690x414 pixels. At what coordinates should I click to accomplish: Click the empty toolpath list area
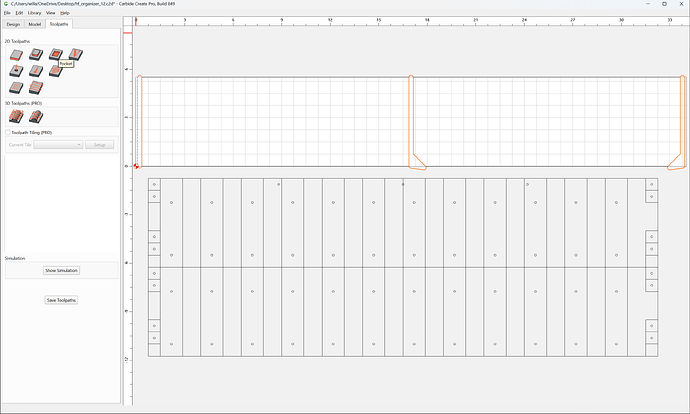tap(62, 202)
